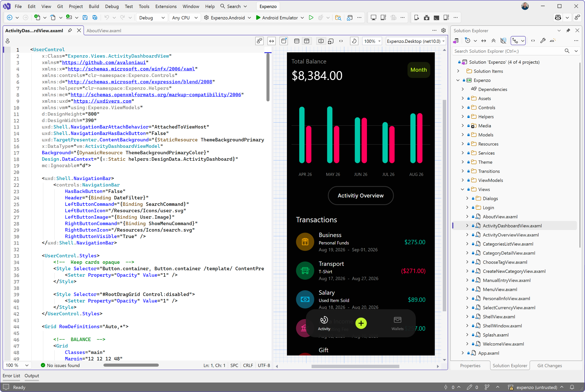Click the Show All Files icon in Solution Explorer

(503, 41)
